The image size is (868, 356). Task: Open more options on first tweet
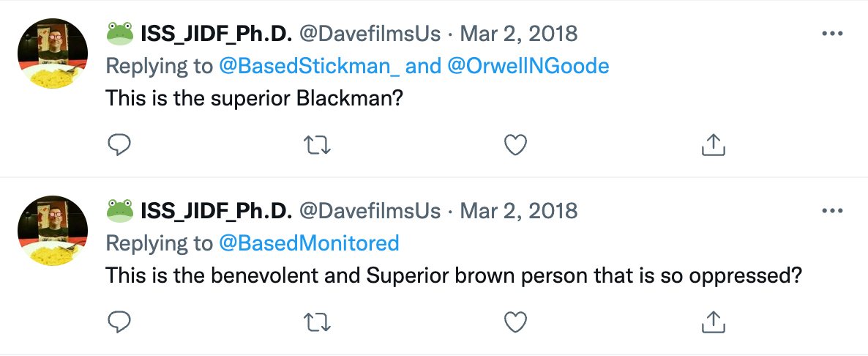point(833,34)
